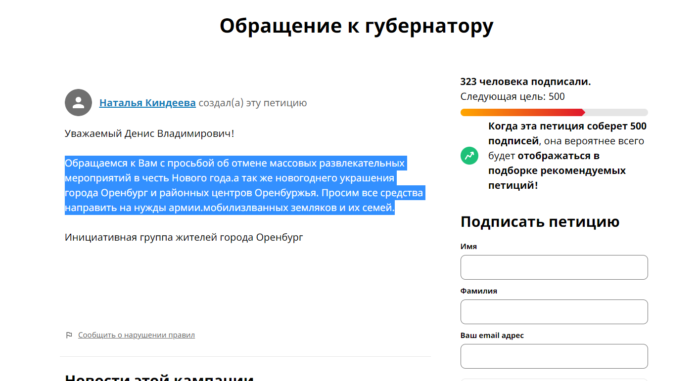This screenshot has width=700, height=381.
Task: Focus the Имя input field
Action: click(x=554, y=268)
